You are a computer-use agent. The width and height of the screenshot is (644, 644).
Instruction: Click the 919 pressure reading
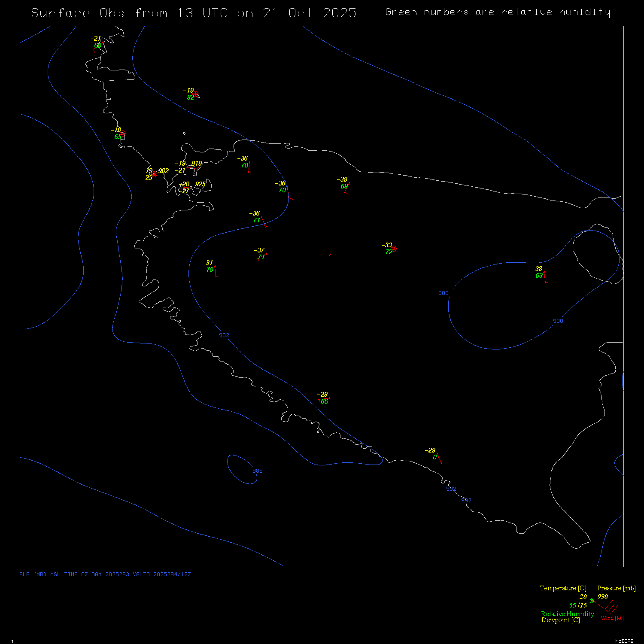pos(197,164)
